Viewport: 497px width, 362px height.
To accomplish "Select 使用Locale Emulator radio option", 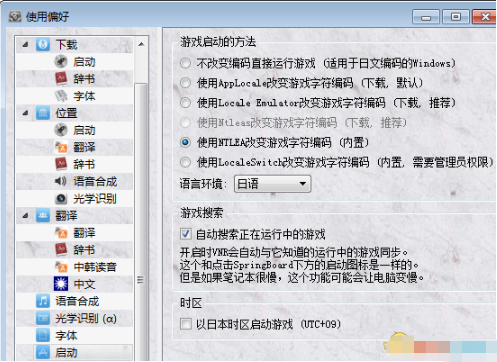I will point(185,103).
